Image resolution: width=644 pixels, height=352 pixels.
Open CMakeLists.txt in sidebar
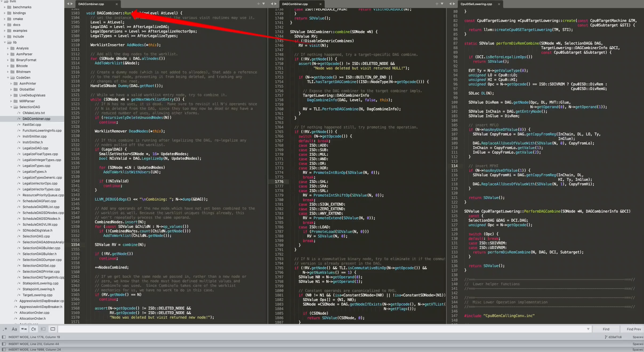coord(34,113)
